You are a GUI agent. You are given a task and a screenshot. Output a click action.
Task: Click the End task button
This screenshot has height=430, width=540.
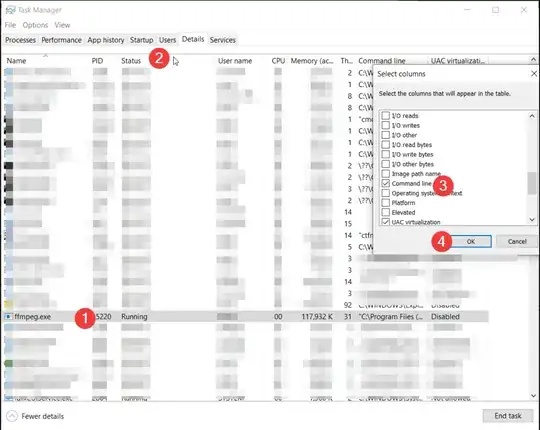pyautogui.click(x=508, y=416)
